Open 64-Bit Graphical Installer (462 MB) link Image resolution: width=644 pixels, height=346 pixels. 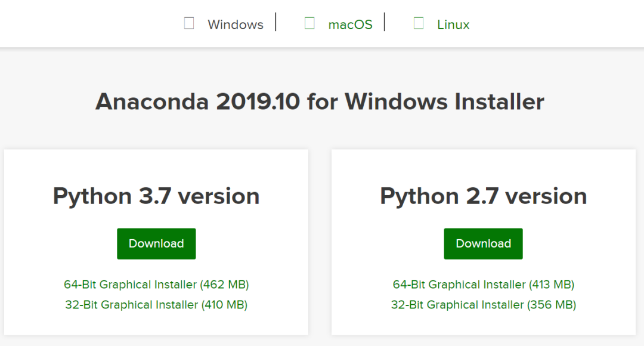tap(156, 285)
